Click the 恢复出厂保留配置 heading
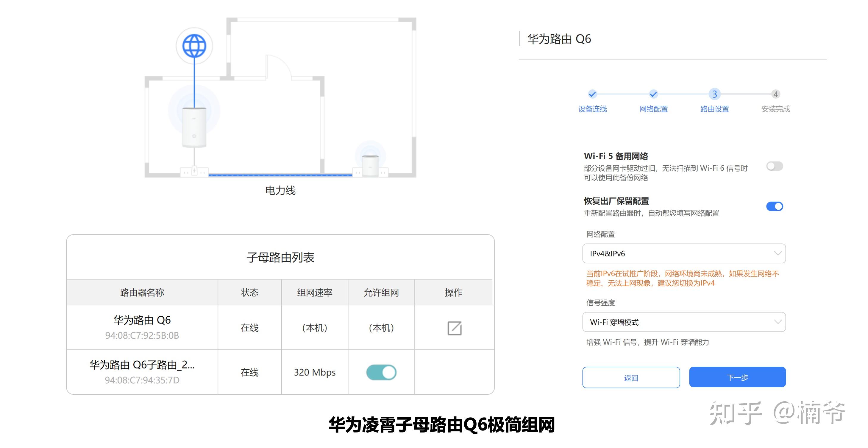The width and height of the screenshot is (868, 448). click(x=616, y=201)
